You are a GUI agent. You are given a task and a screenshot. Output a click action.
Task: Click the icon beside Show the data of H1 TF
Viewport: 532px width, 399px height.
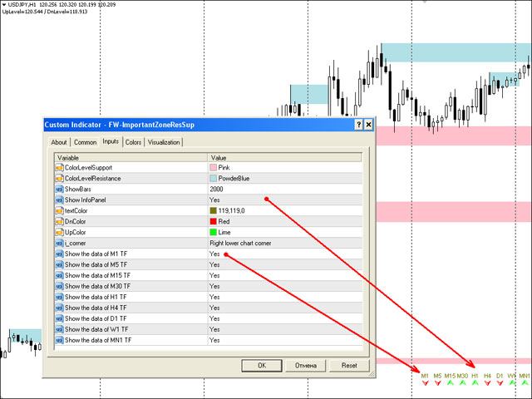pos(59,298)
